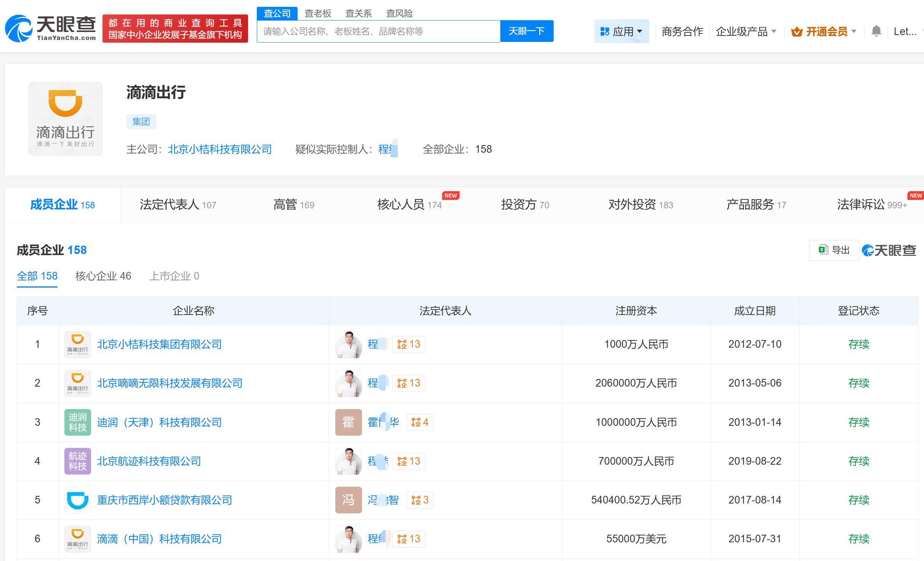Open the row 2 legal representative photo

tap(349, 383)
